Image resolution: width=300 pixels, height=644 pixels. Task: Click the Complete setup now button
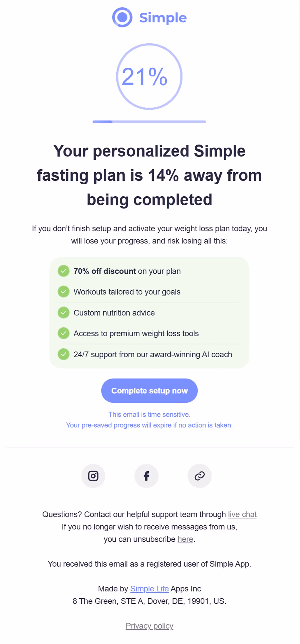pyautogui.click(x=149, y=391)
